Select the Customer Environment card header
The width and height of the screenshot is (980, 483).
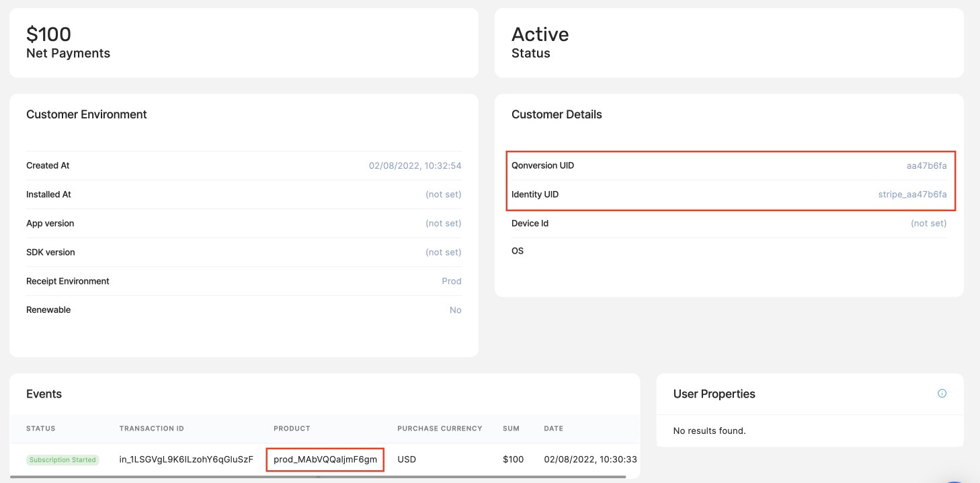[86, 114]
